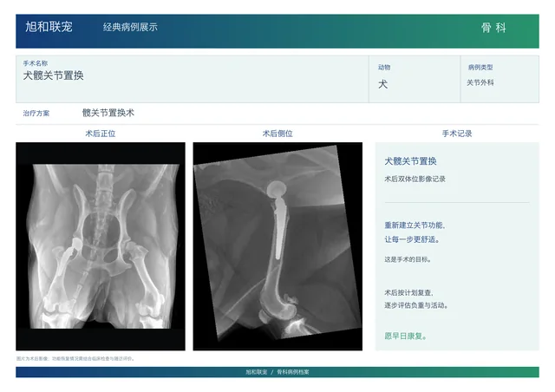
Task: Open the post-op lateral femur X-ray image
Action: pyautogui.click(x=277, y=246)
